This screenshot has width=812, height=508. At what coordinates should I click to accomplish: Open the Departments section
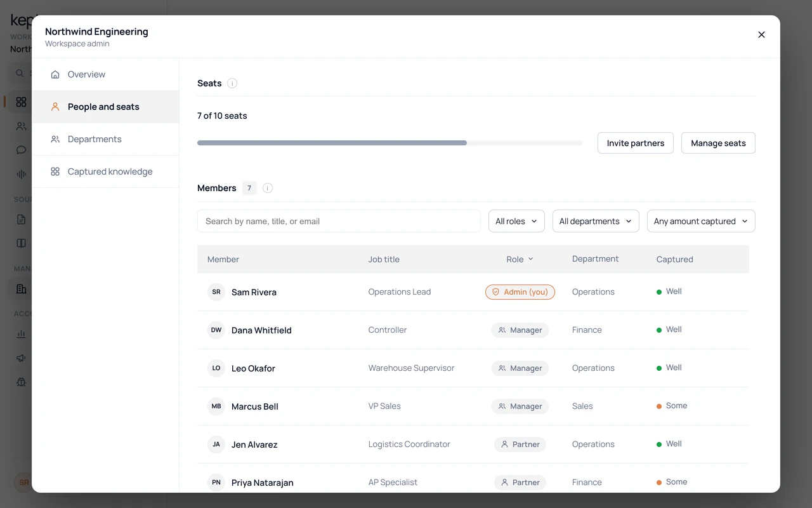point(105,139)
